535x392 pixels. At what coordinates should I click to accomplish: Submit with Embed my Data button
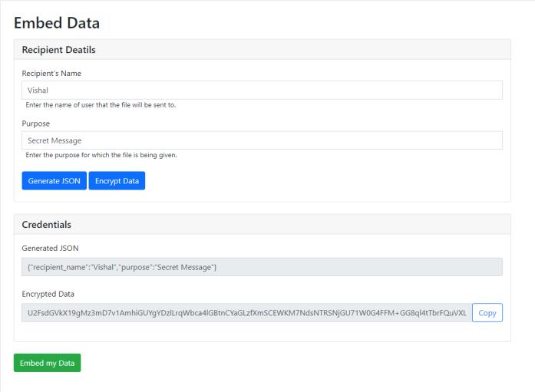47,363
